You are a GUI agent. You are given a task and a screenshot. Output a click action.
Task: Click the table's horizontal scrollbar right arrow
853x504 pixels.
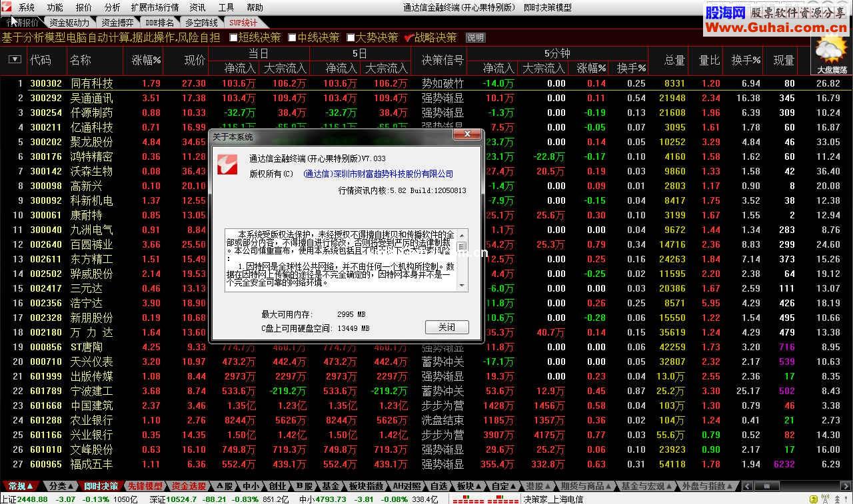[845, 486]
